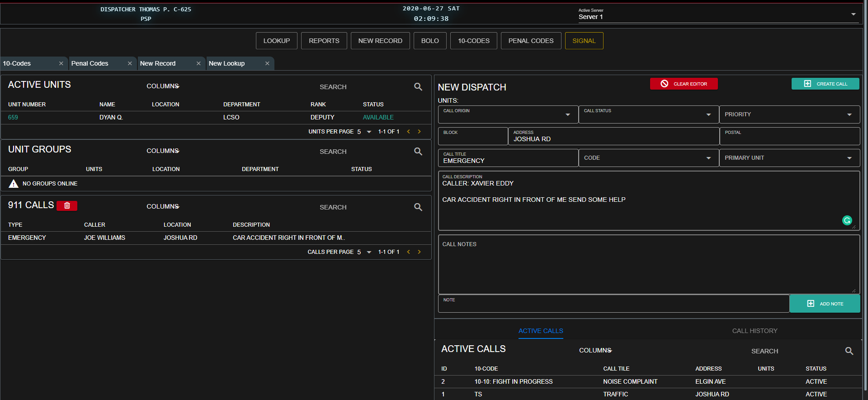Click the Block input field

473,136
